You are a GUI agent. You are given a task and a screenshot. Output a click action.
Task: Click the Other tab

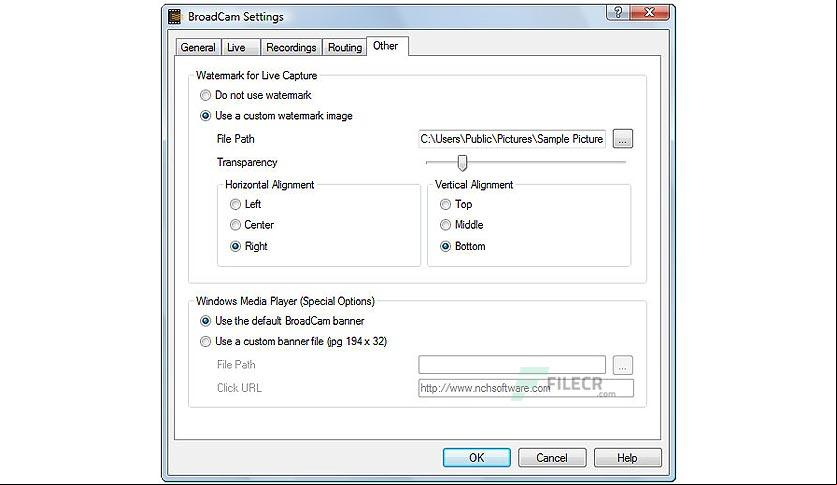[x=386, y=46]
